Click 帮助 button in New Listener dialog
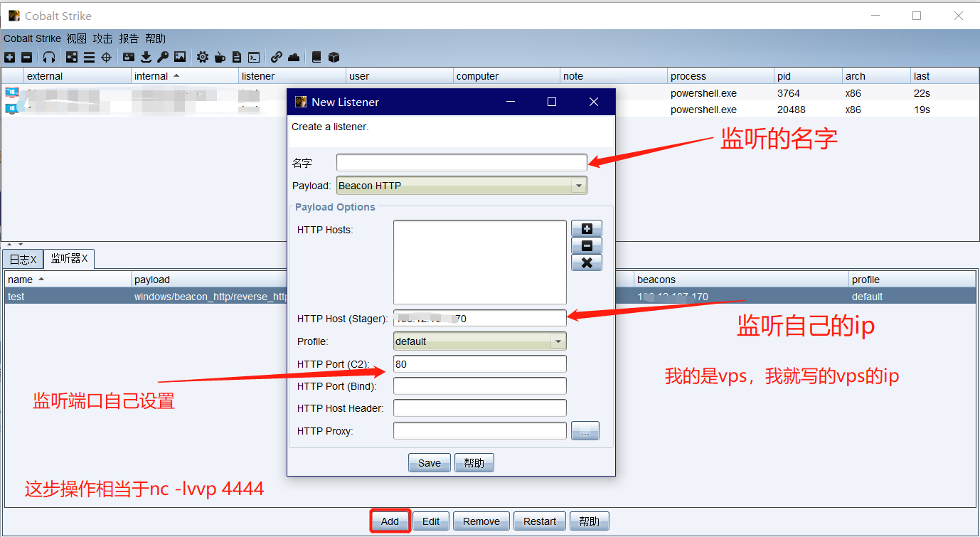Image resolution: width=980 pixels, height=537 pixels. coord(474,463)
